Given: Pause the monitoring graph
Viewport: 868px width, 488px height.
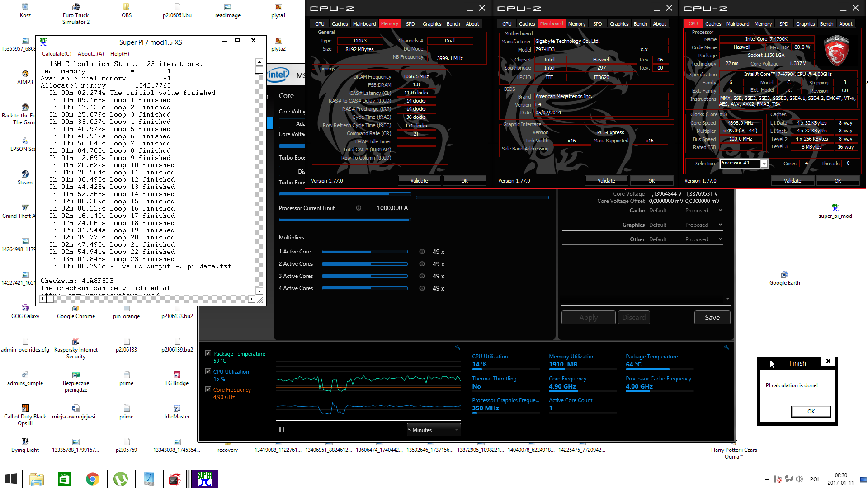Looking at the screenshot, I should [x=282, y=430].
